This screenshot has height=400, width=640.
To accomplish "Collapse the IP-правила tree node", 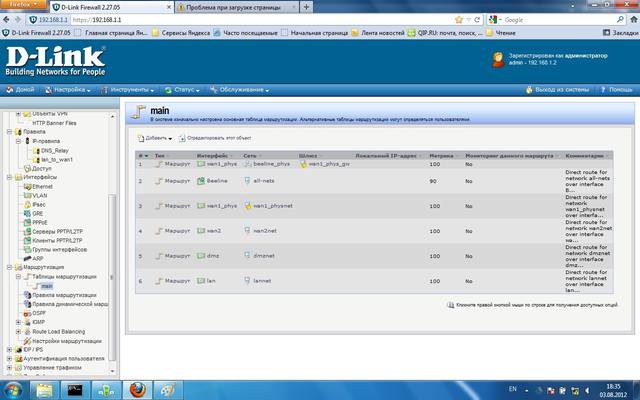I will point(18,141).
